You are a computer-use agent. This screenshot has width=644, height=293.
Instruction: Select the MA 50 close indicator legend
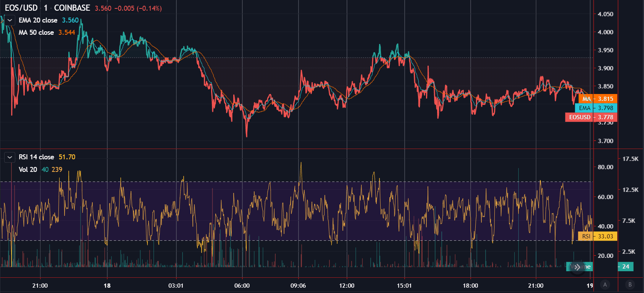36,32
